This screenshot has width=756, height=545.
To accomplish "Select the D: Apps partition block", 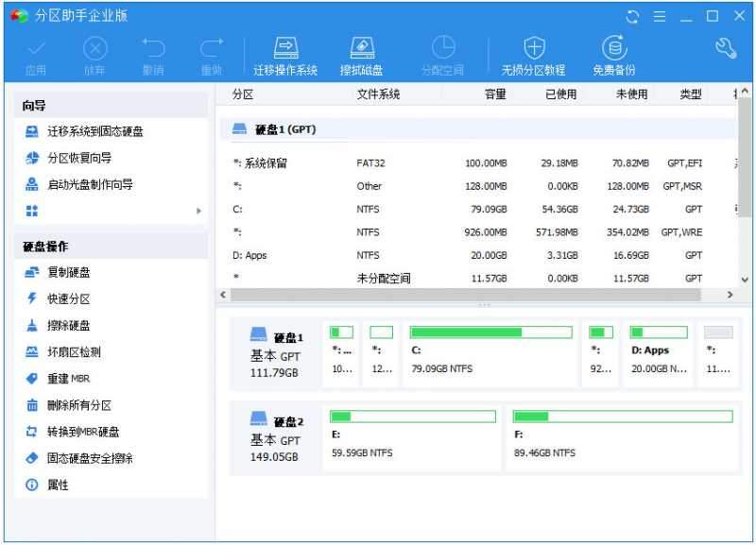I will click(658, 352).
